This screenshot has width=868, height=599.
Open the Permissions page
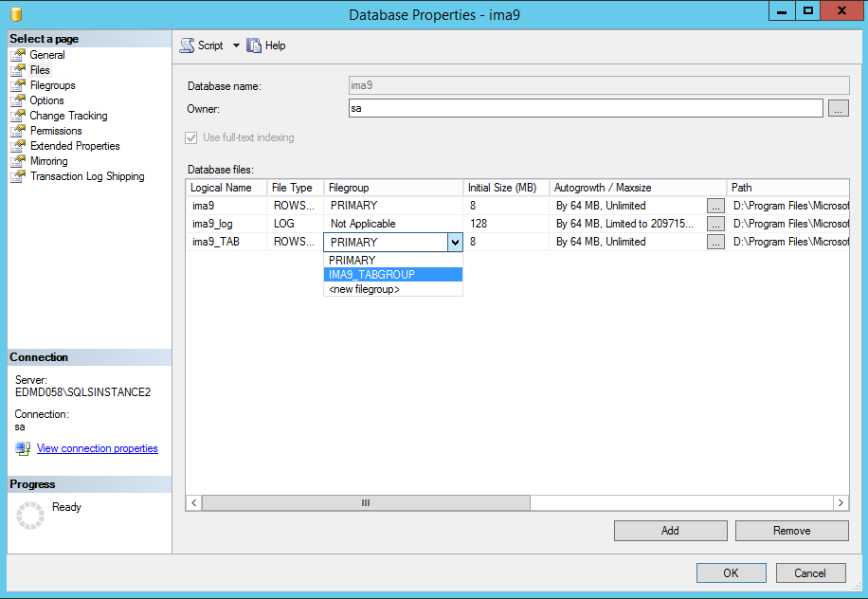[54, 131]
